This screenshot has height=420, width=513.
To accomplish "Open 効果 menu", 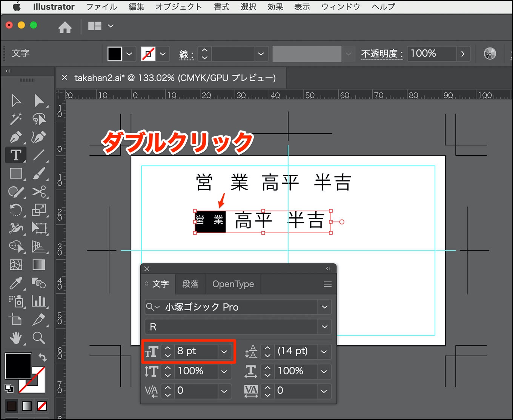I will 275,7.
